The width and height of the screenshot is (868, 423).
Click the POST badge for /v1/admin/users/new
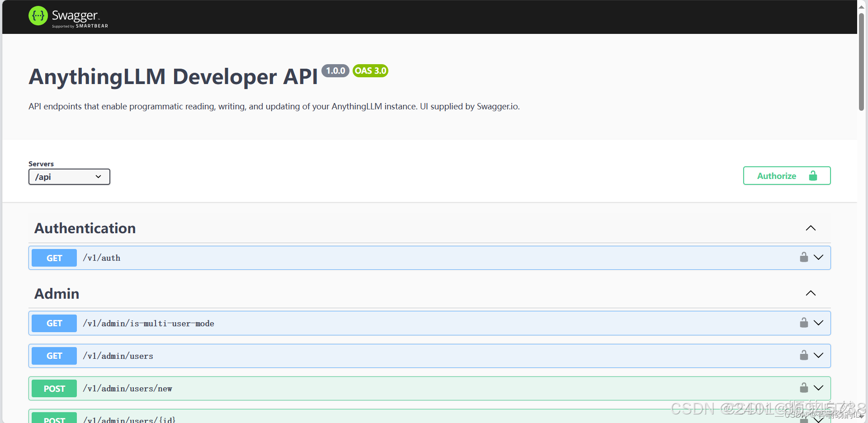54,389
